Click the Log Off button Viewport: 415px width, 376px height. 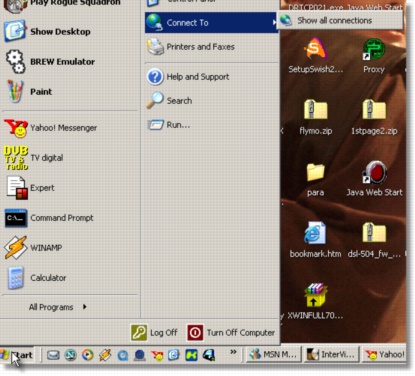(154, 333)
